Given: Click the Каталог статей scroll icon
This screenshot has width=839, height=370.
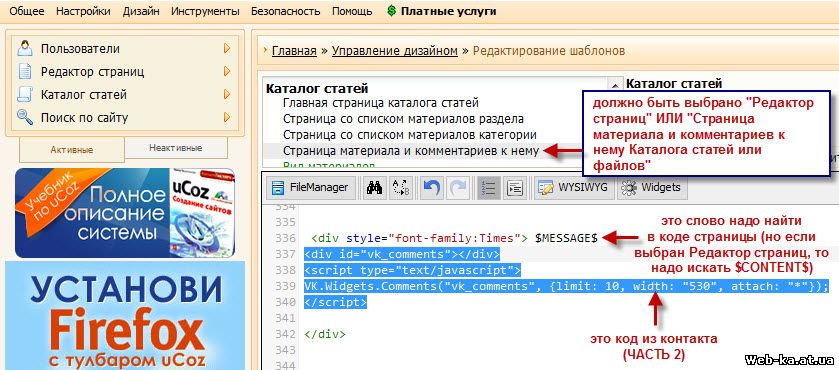Looking at the screenshot, I should pyautogui.click(x=25, y=94).
